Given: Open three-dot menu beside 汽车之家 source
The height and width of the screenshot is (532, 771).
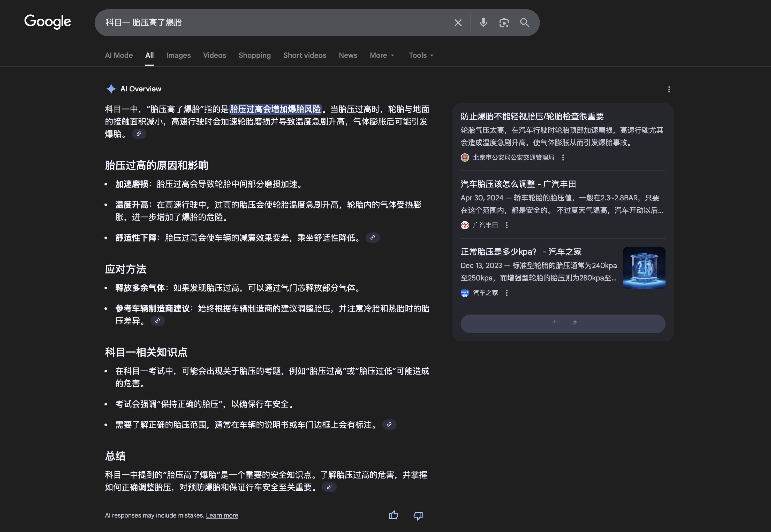Looking at the screenshot, I should click(x=507, y=293).
